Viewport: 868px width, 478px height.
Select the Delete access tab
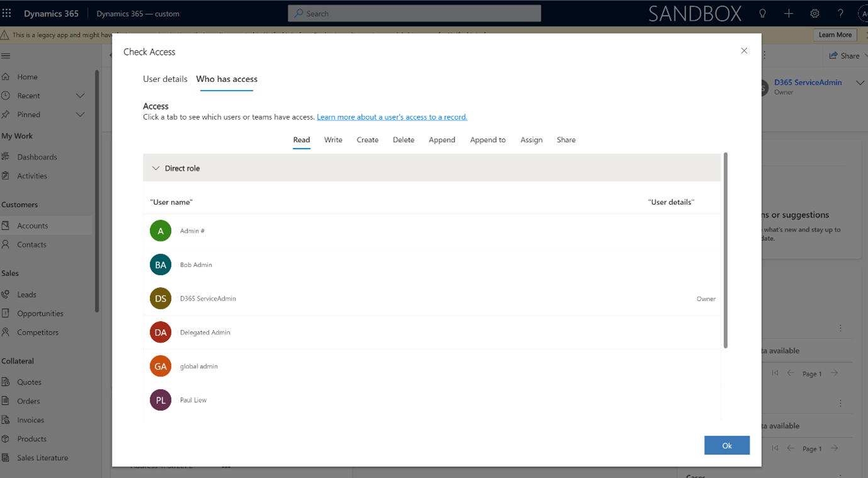403,140
